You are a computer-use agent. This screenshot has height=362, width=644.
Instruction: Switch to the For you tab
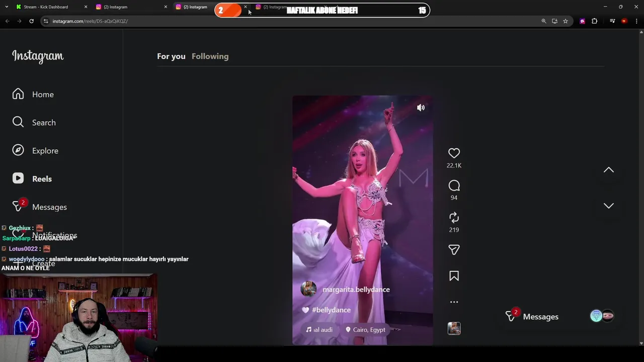[x=171, y=56]
